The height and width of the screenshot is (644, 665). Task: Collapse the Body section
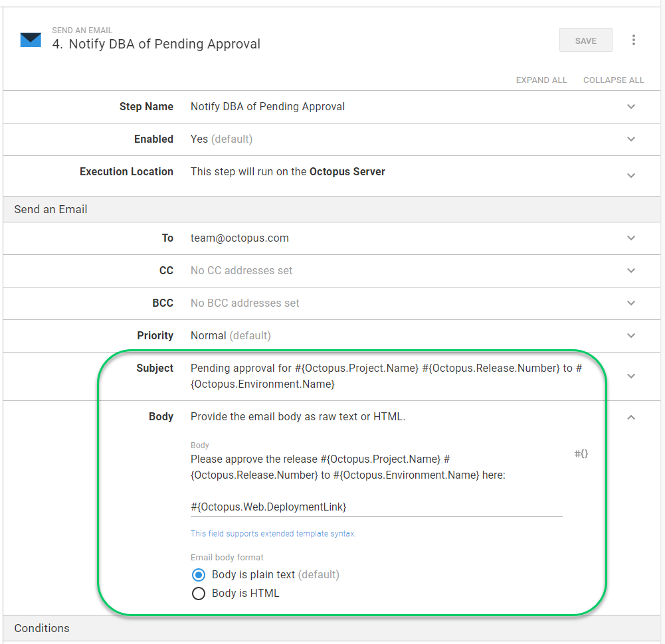[631, 418]
